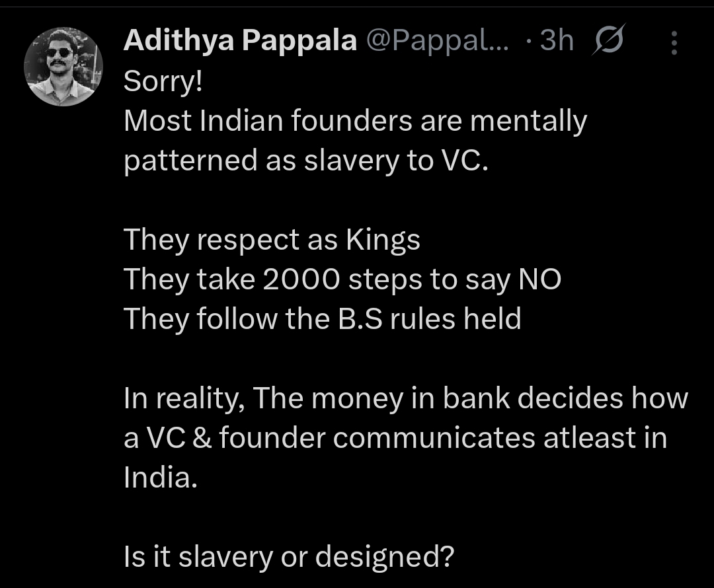
Task: Open the post via the 3h timestamp
Action: 557,42
